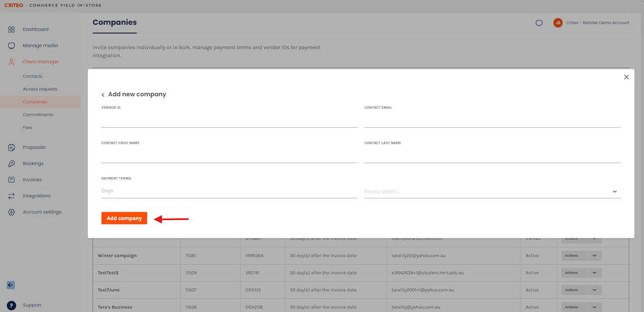The height and width of the screenshot is (312, 644).
Task: Click the Manage media chat icon
Action: tap(11, 45)
